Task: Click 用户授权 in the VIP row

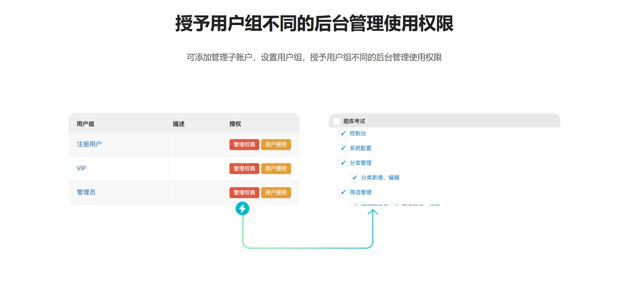Action: coord(276,169)
